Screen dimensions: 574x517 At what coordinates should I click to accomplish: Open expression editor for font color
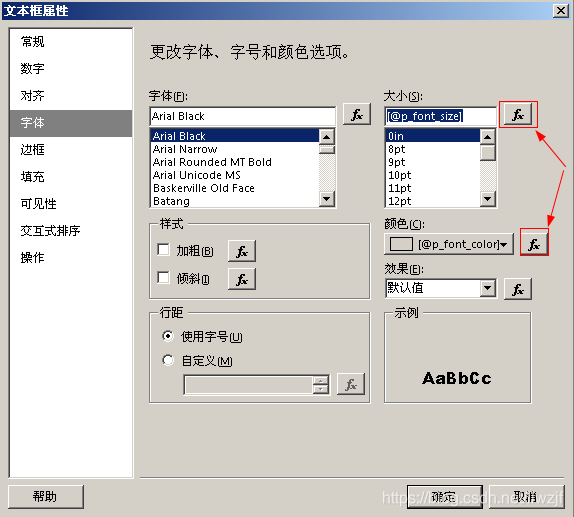[x=534, y=243]
